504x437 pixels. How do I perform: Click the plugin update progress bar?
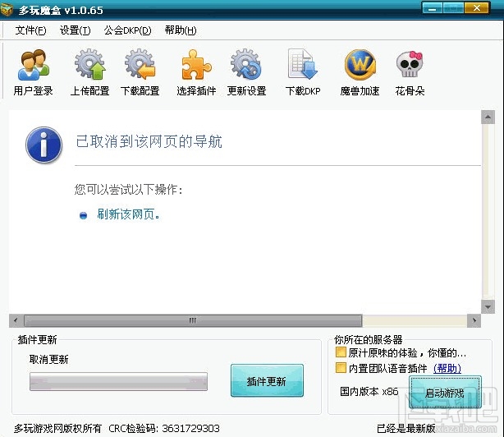click(118, 381)
